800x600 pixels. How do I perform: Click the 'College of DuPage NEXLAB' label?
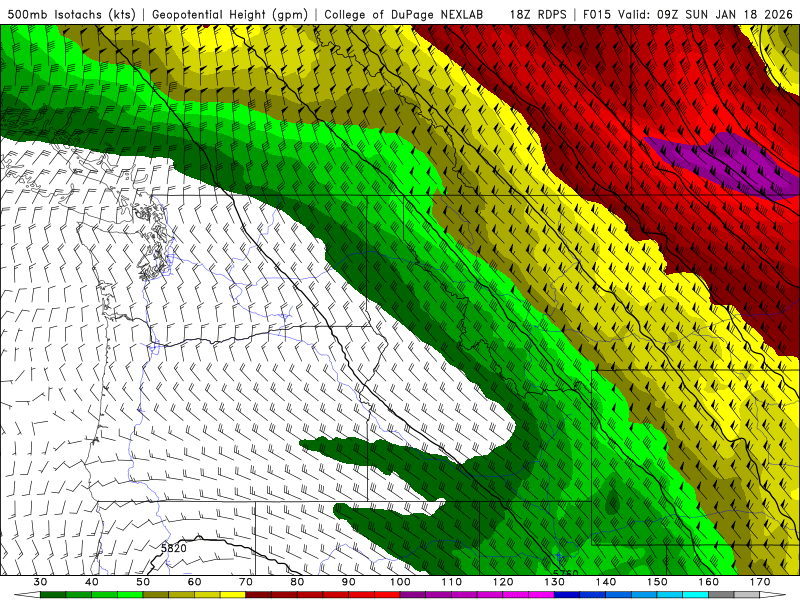click(x=404, y=14)
